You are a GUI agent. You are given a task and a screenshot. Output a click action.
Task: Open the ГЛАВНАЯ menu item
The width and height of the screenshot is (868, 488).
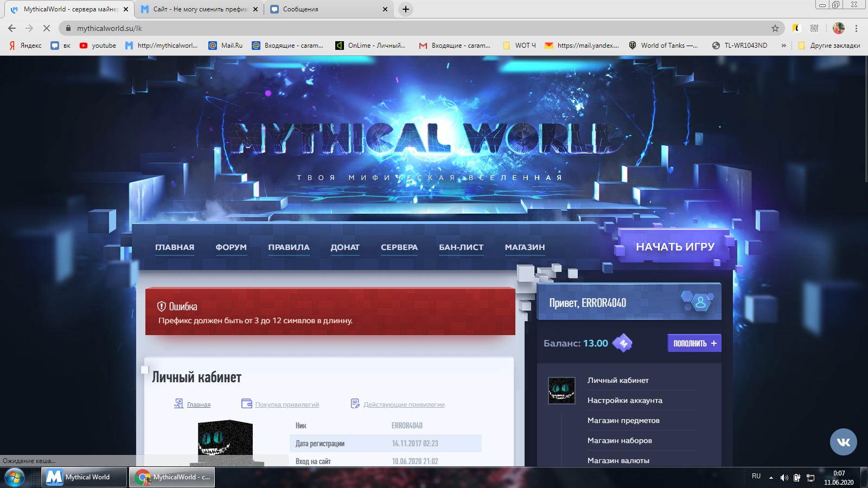point(175,247)
